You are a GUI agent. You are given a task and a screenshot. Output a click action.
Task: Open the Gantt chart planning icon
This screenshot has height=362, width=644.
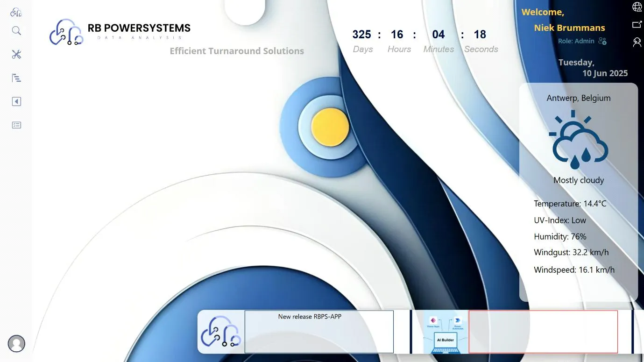coord(16,78)
